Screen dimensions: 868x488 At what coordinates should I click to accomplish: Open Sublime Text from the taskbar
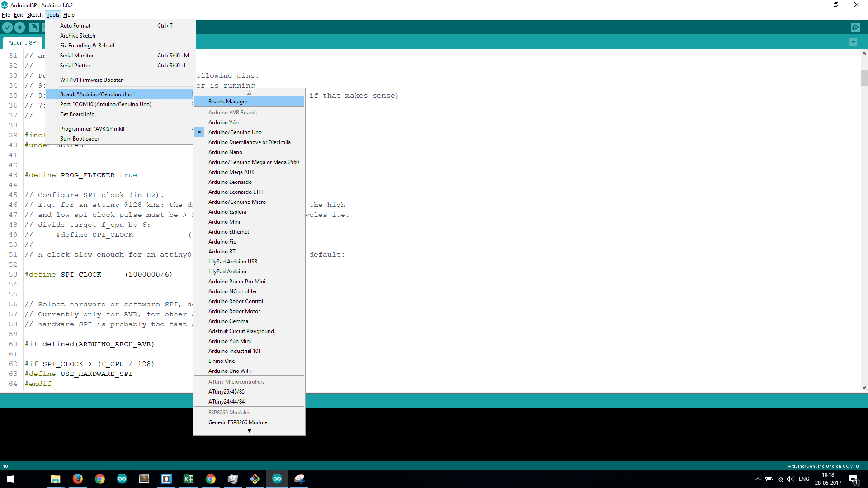[144, 479]
